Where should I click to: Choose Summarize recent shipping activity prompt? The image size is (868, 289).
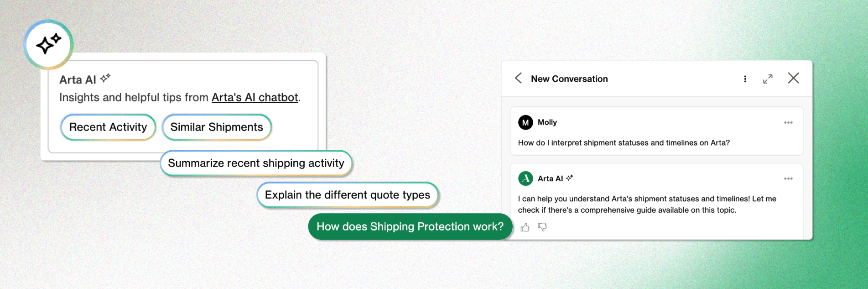pos(256,163)
